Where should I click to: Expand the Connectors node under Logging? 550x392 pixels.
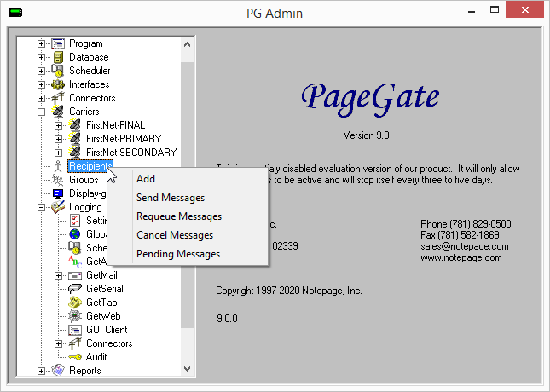tap(58, 344)
